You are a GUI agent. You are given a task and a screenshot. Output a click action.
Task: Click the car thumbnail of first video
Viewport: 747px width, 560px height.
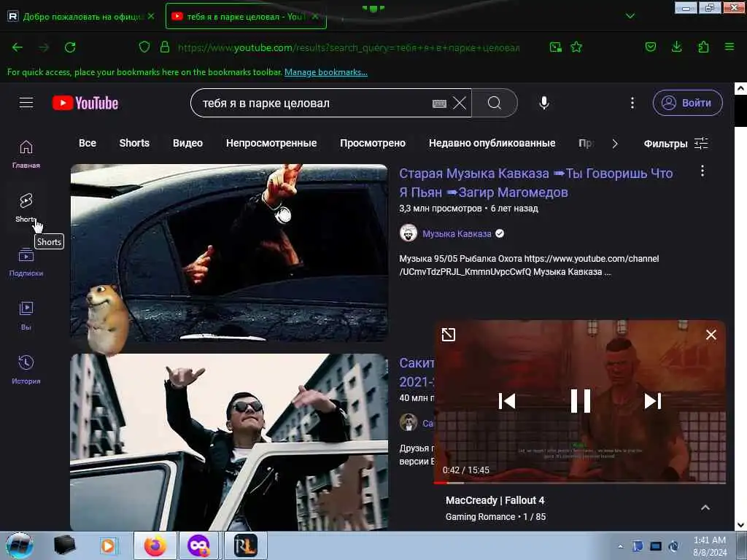(x=228, y=252)
